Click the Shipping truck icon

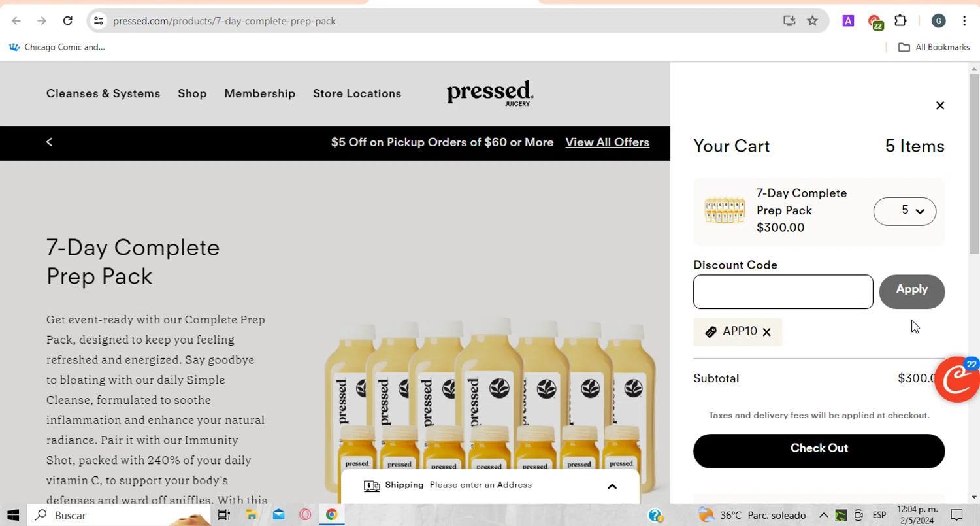tap(372, 486)
